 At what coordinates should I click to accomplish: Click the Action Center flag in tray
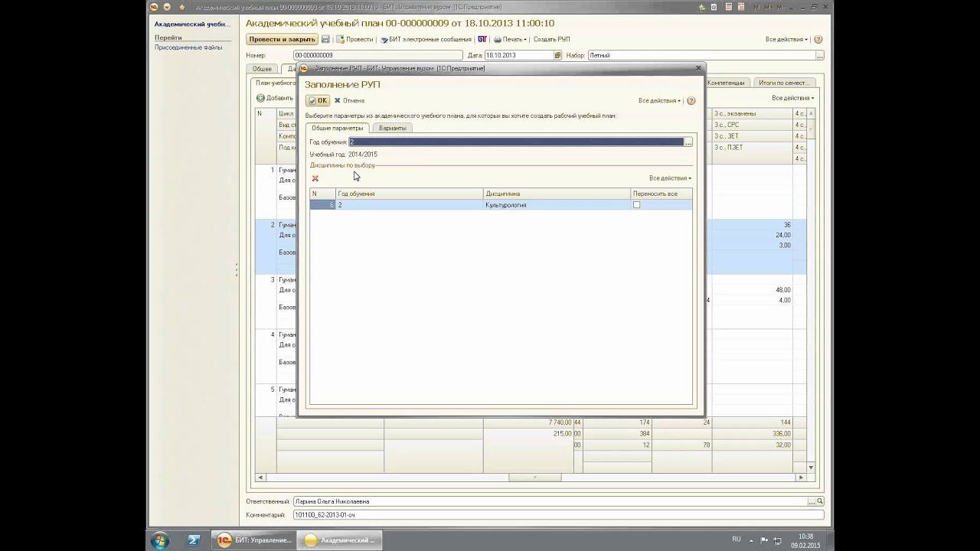764,540
